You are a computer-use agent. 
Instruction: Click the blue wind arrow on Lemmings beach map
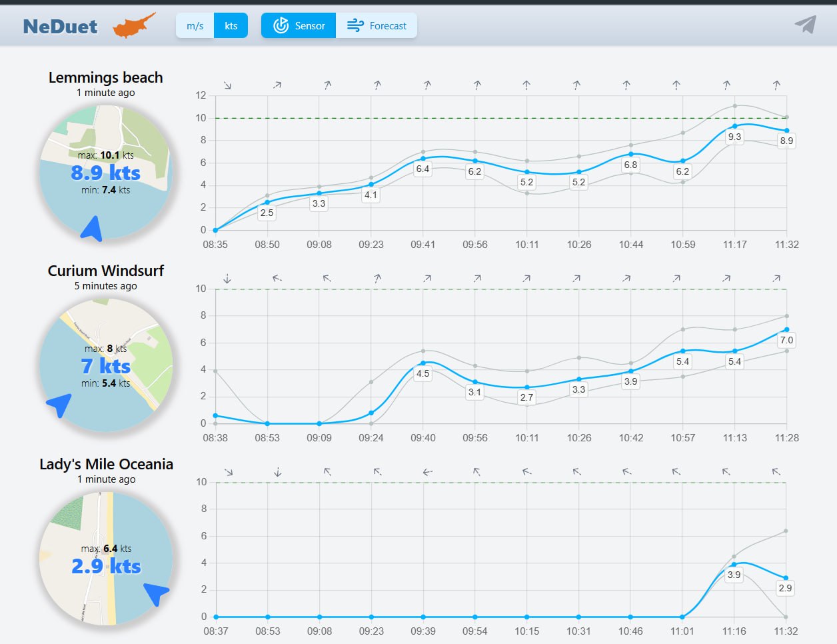pos(93,229)
